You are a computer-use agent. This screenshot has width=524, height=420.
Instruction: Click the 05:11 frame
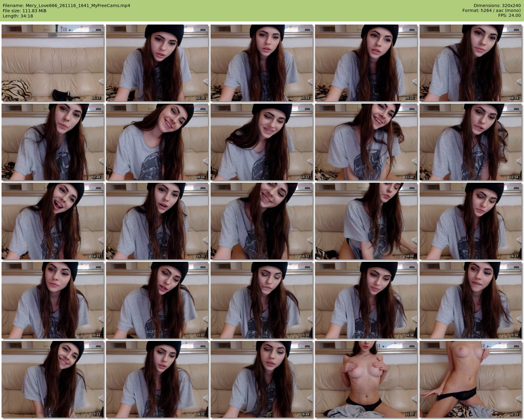click(366, 63)
